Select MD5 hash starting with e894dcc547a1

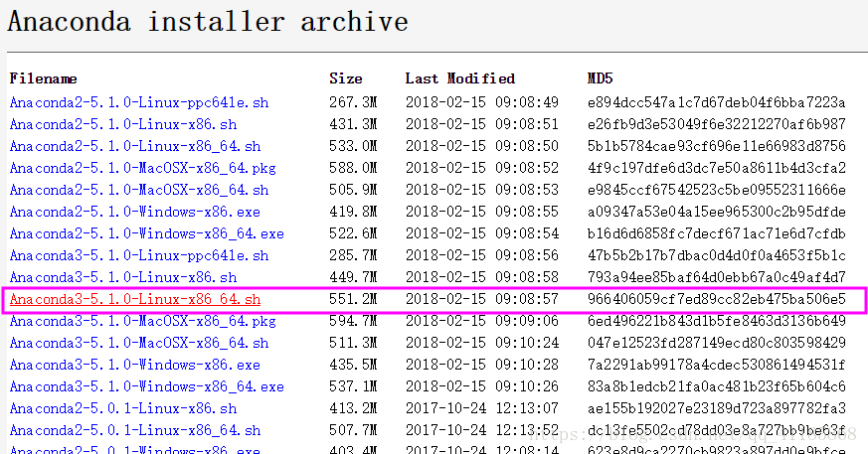[x=717, y=102]
